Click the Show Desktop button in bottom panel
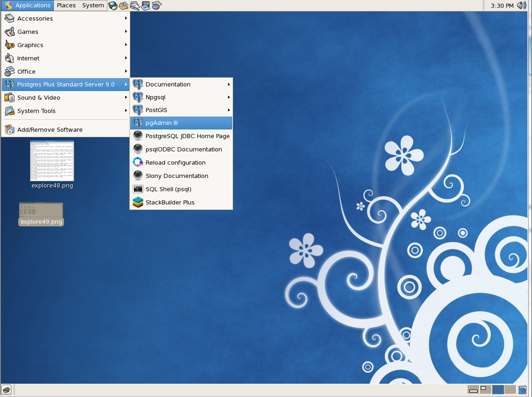Screen dimensions: 532x397 pos(6,390)
